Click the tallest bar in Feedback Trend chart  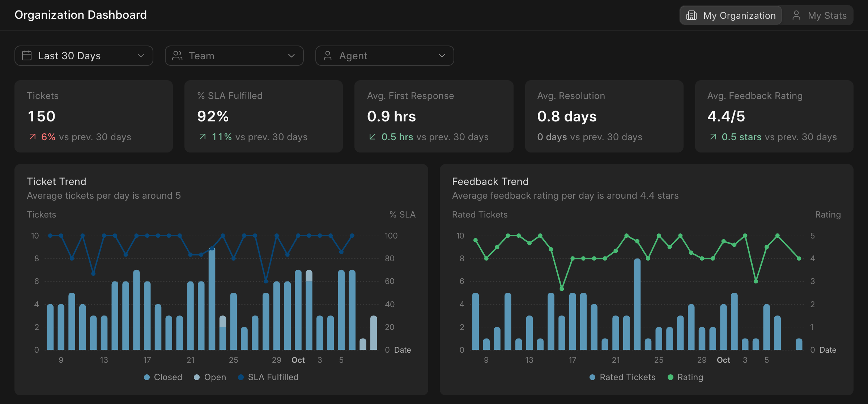637,304
